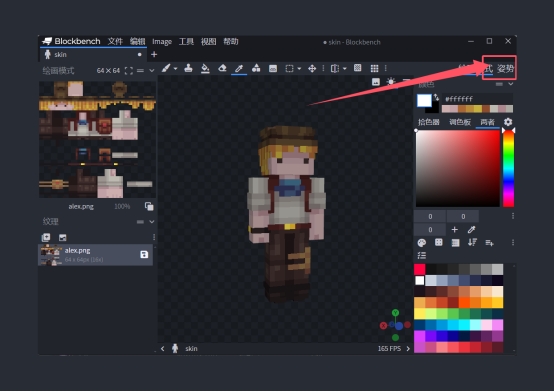Click the vertical hue slider
The height and width of the screenshot is (392, 554).
pos(508,169)
